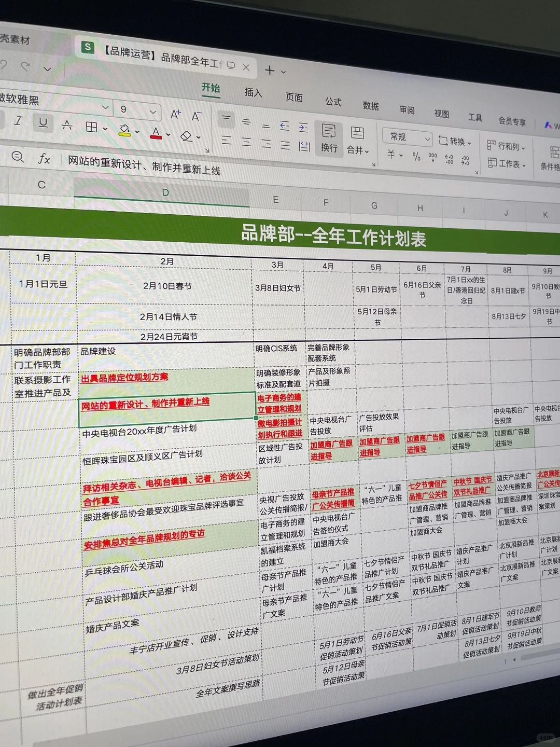
Task: Toggle italic formatting
Action: 18,120
